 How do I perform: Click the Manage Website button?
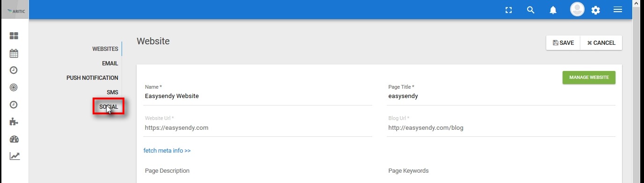(589, 77)
